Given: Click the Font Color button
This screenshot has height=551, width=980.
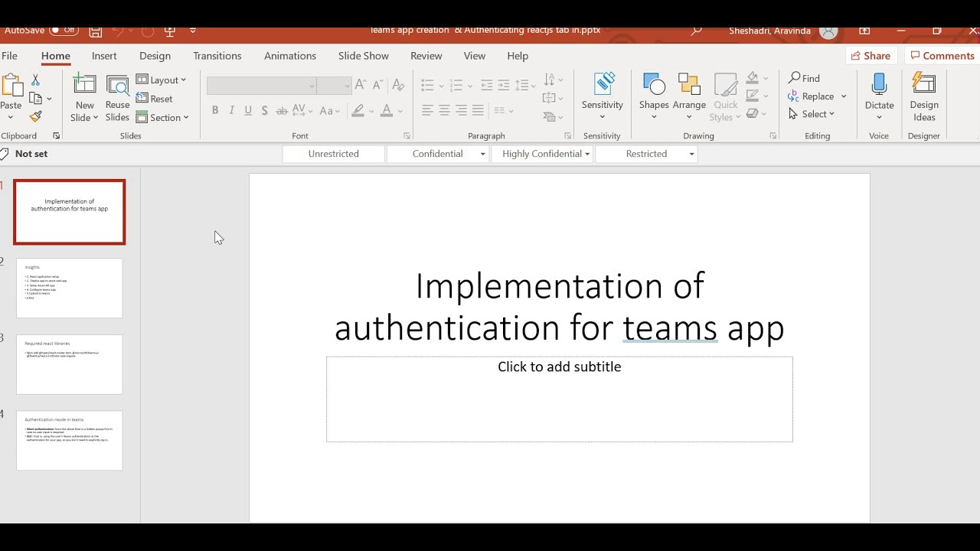Looking at the screenshot, I should click(x=387, y=111).
